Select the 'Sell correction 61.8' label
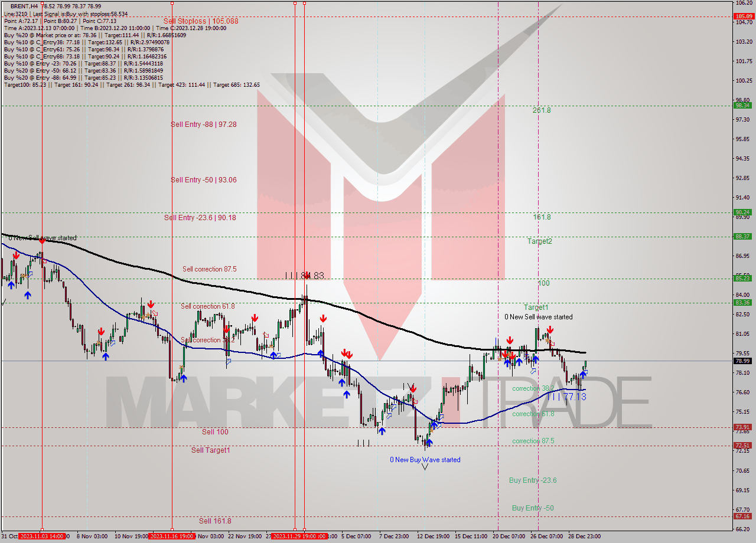The image size is (756, 543). [x=208, y=306]
